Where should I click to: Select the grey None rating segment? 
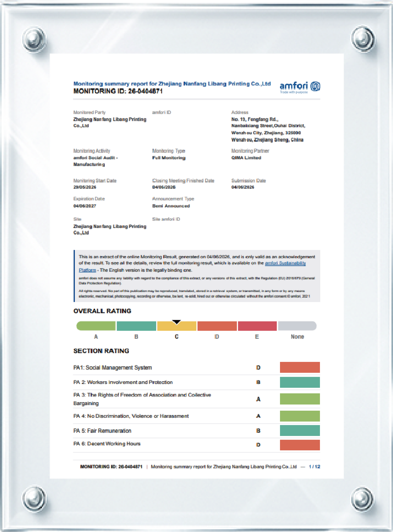297,326
